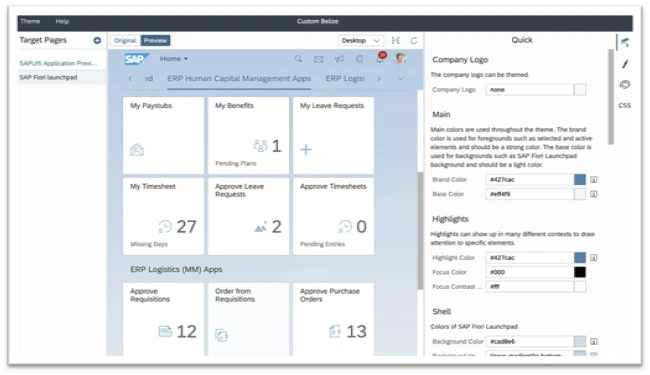650x375 pixels.
Task: Click info icon next to Background Color
Action: [594, 341]
